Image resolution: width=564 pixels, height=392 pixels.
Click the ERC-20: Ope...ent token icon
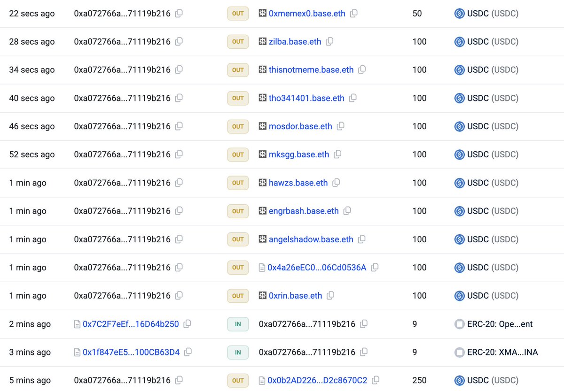coord(459,324)
